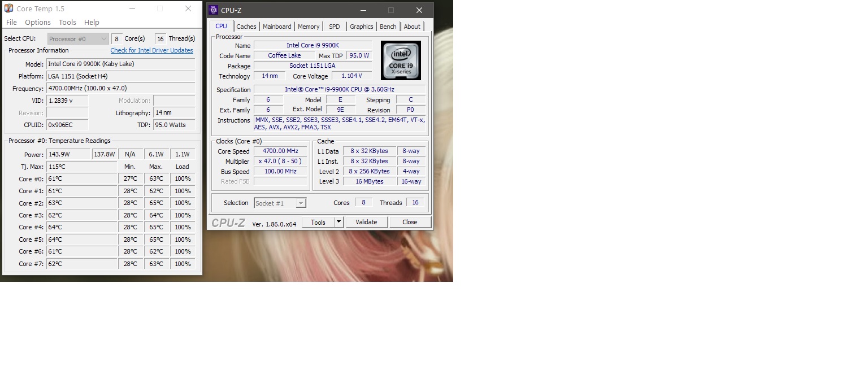The width and height of the screenshot is (868, 366).
Task: Open the Help menu in Core Temp
Action: 92,23
